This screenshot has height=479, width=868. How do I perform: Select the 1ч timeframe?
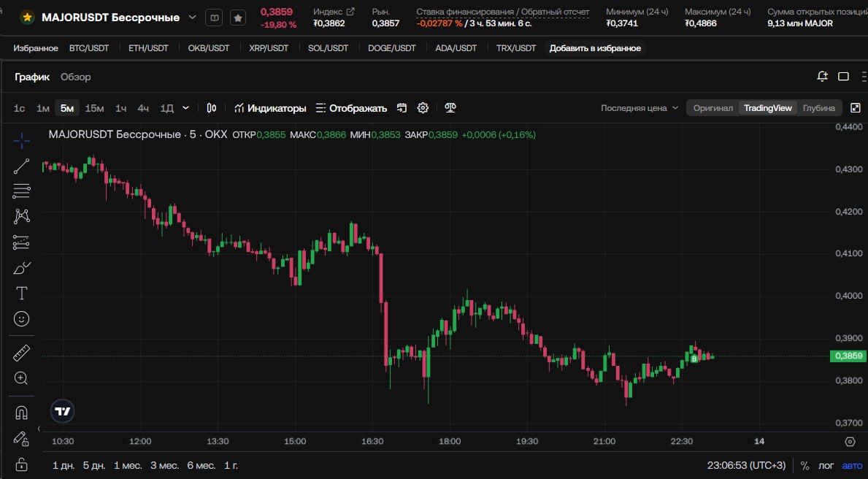[x=120, y=108]
